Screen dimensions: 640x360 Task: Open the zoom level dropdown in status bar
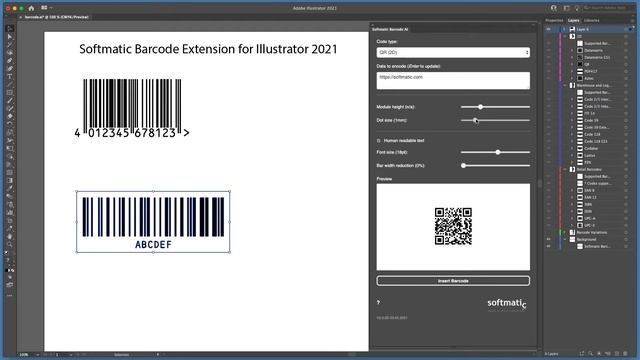pyautogui.click(x=37, y=355)
